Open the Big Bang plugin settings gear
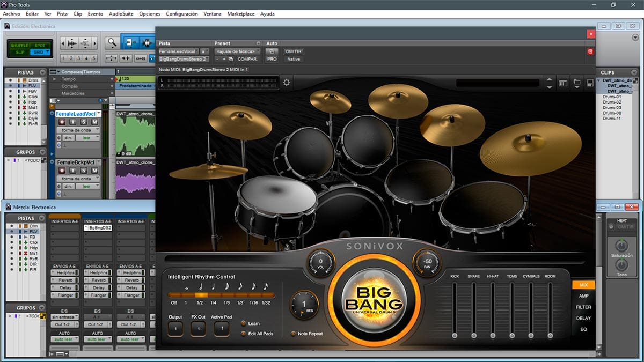This screenshot has height=362, width=644. (x=287, y=82)
